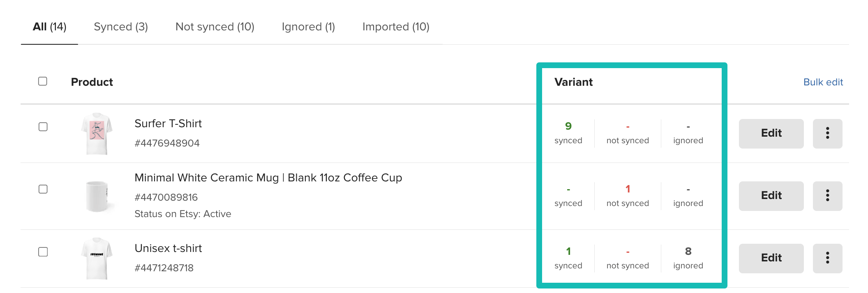Select the select-all products checkbox
868x293 pixels.
click(43, 82)
